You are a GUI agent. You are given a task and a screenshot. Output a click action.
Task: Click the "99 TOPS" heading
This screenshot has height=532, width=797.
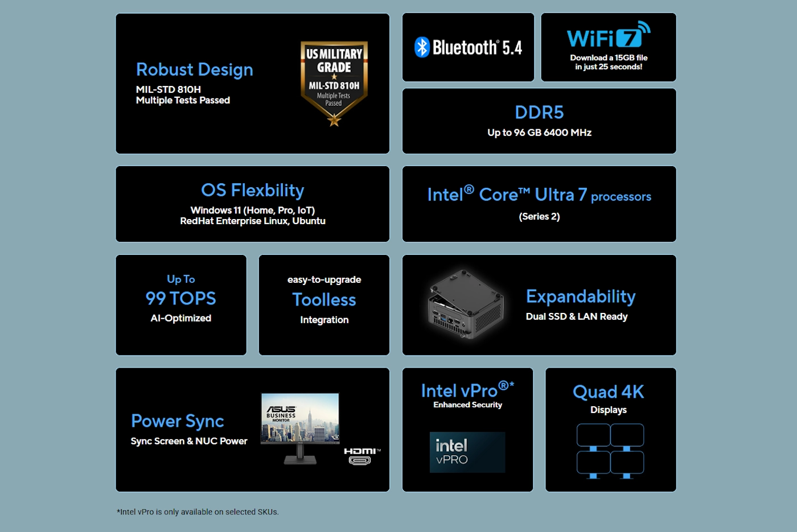(181, 298)
